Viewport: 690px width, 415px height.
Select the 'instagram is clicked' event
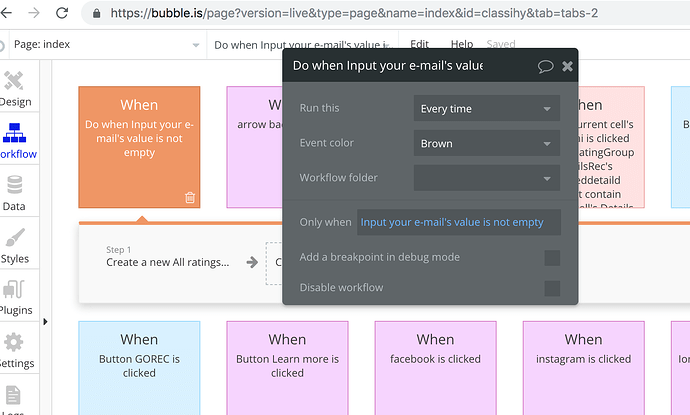(x=584, y=368)
